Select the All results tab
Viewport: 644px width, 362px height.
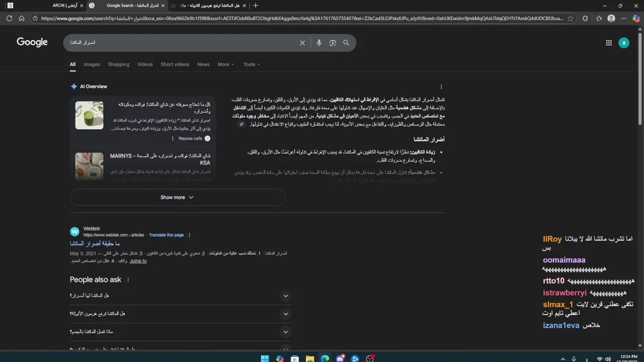(x=72, y=64)
